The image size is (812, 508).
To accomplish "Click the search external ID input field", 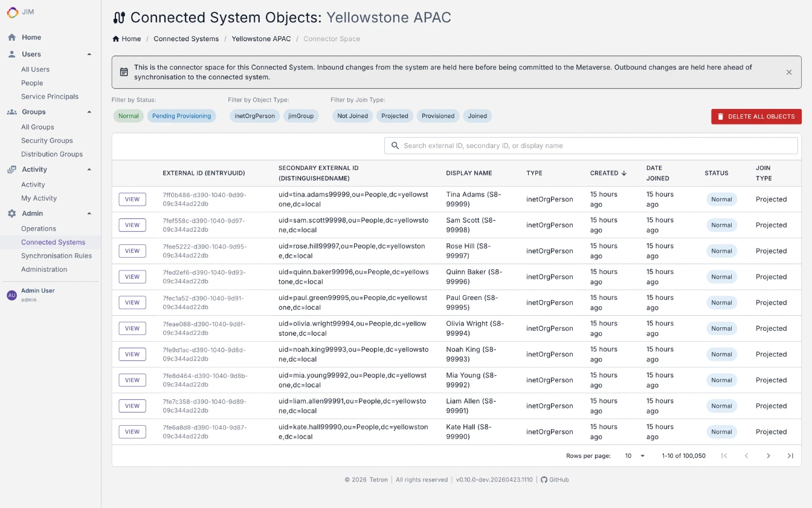I will 591,145.
